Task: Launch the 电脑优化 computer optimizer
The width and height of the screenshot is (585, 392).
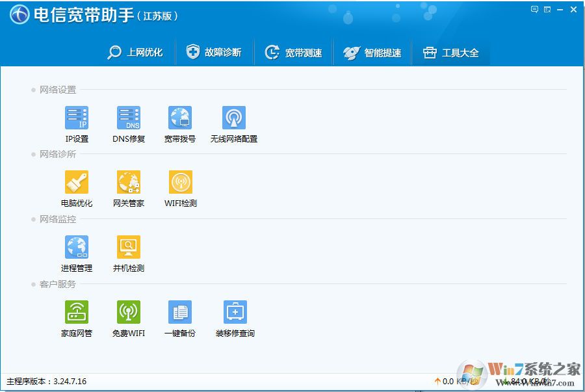Action: [76, 189]
